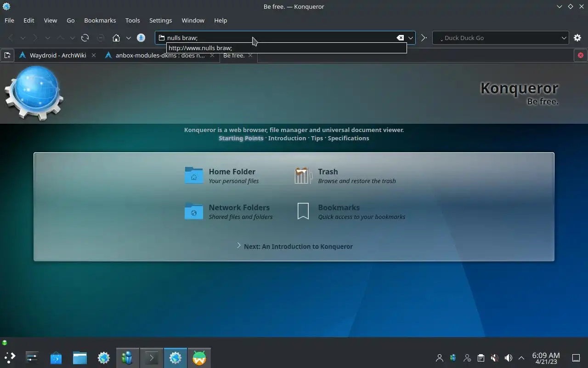This screenshot has height=368, width=588.
Task: Open the settings gear at toolbar right
Action: (577, 38)
